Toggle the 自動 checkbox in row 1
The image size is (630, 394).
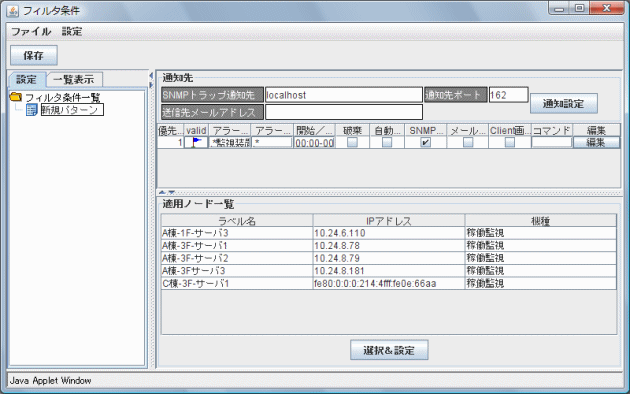point(387,142)
